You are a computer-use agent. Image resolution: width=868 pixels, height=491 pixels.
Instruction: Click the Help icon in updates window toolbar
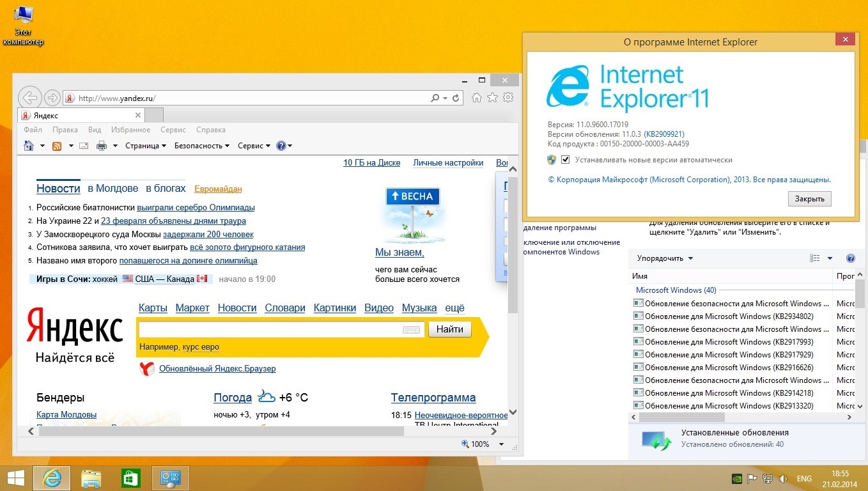click(x=850, y=258)
